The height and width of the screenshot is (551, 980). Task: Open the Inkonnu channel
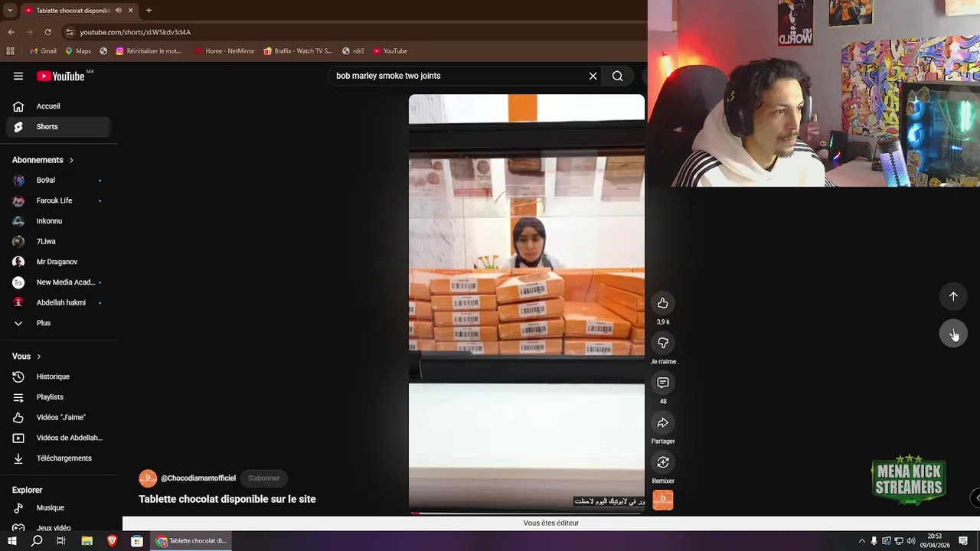[58, 221]
